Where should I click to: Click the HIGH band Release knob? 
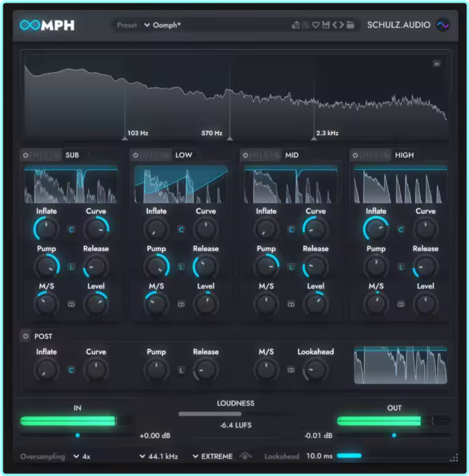(x=426, y=266)
